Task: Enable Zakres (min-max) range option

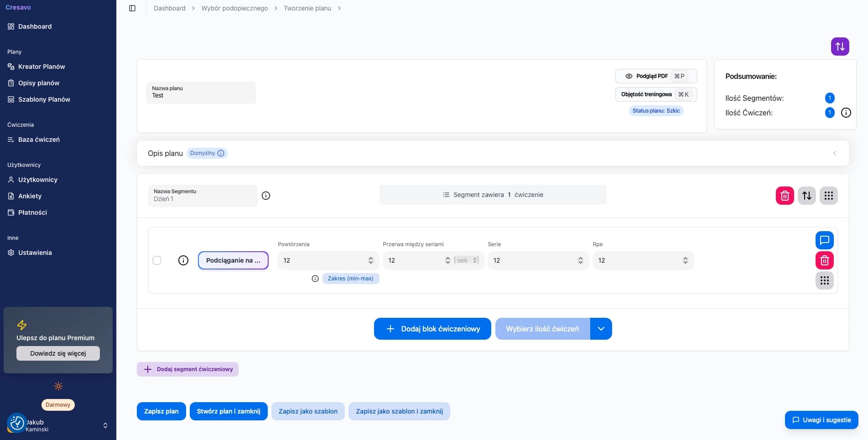Action: coord(350,279)
